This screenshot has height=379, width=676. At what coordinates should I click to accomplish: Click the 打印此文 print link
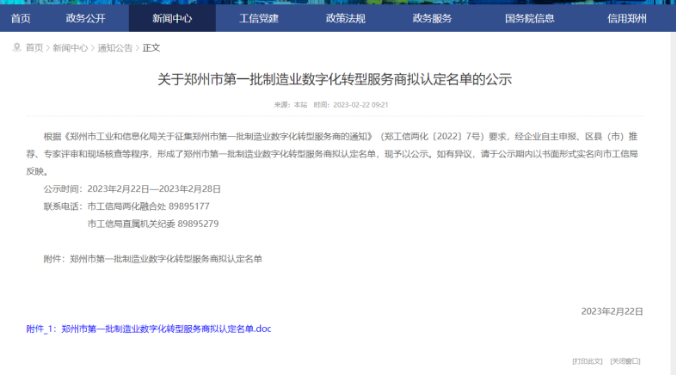tap(587, 361)
